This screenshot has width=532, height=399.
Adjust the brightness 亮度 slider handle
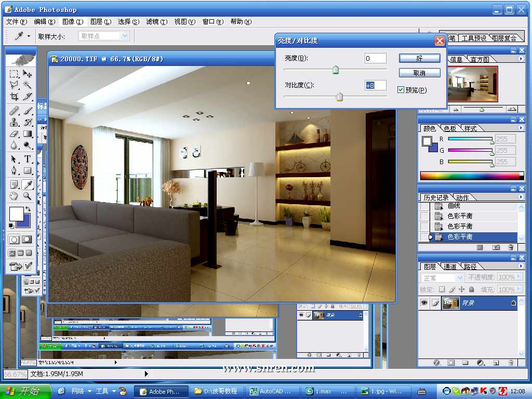click(x=335, y=70)
